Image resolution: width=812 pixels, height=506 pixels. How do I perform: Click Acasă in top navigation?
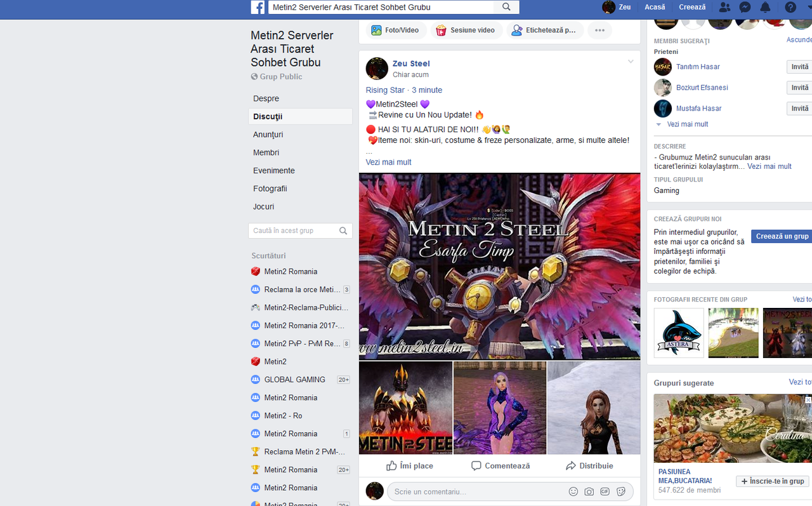tap(655, 7)
